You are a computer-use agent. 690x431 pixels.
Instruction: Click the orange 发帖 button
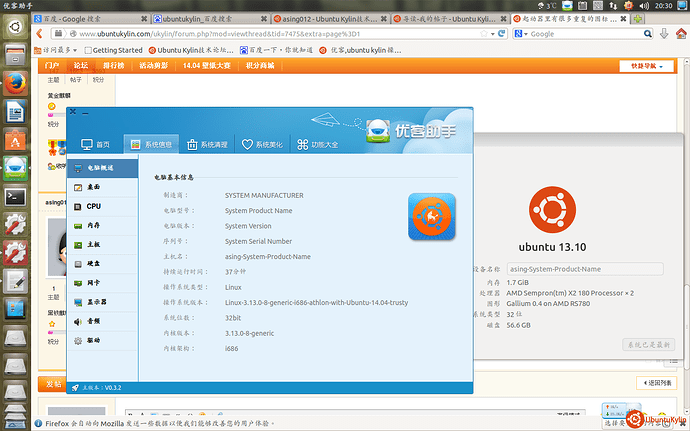pyautogui.click(x=52, y=384)
